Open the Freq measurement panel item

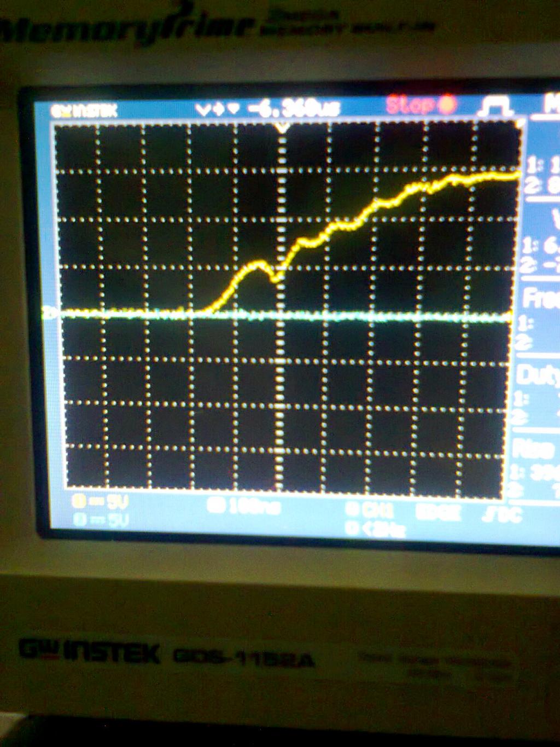[x=540, y=299]
